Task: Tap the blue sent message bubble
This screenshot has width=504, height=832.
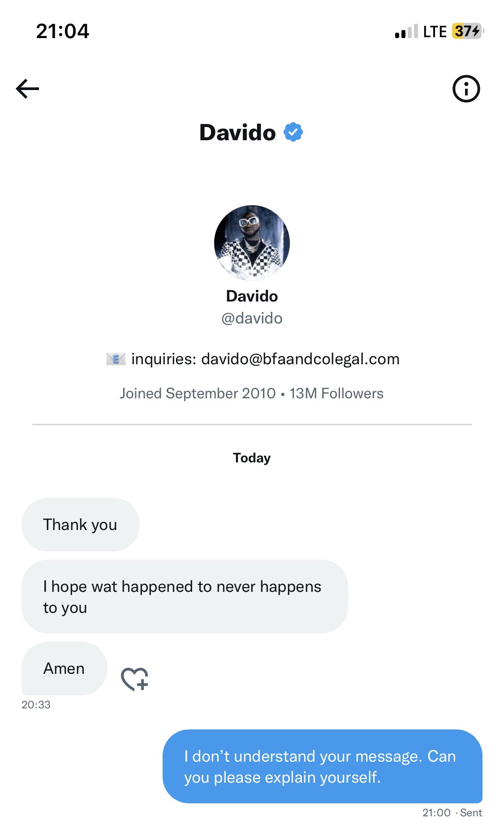Action: point(322,766)
